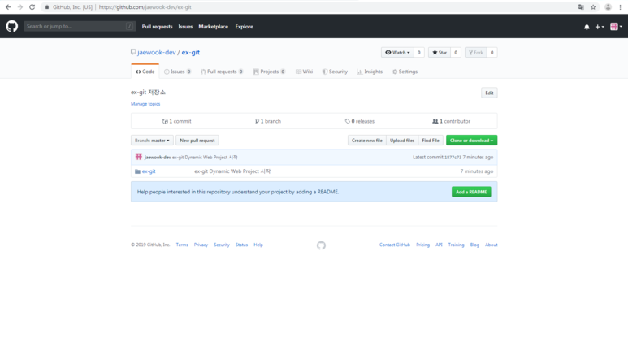Open the Pricing footer link

tap(422, 245)
